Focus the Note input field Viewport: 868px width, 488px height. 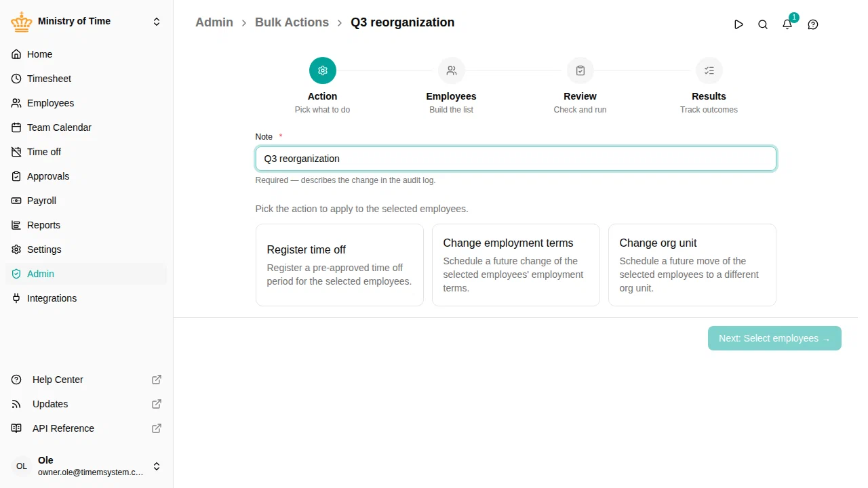point(516,159)
